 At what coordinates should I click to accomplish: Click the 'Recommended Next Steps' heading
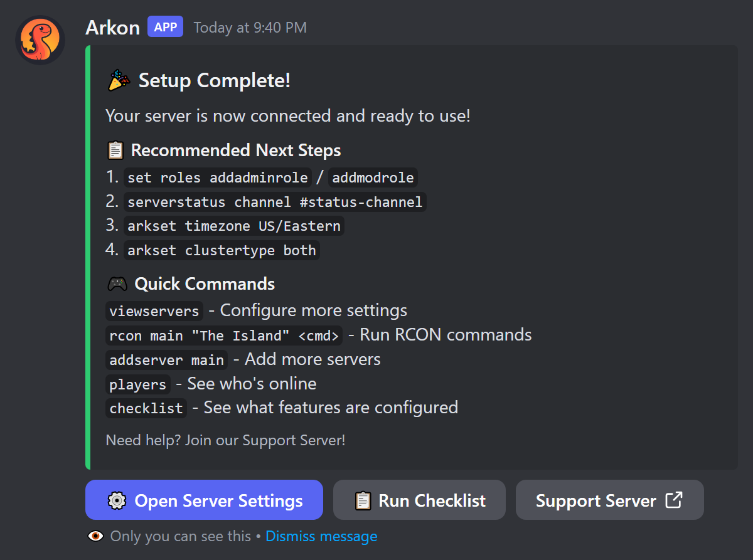point(236,151)
